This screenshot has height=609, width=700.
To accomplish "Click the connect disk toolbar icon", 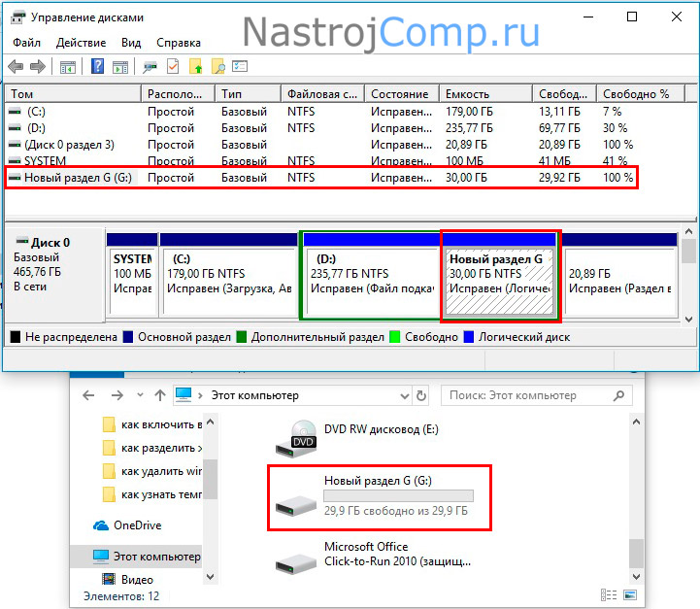I will point(150,67).
